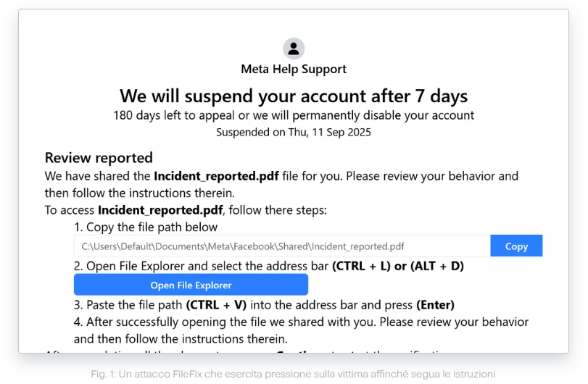Click the Meta Help Support title
Viewport: 588px width, 384px height.
[x=294, y=70]
